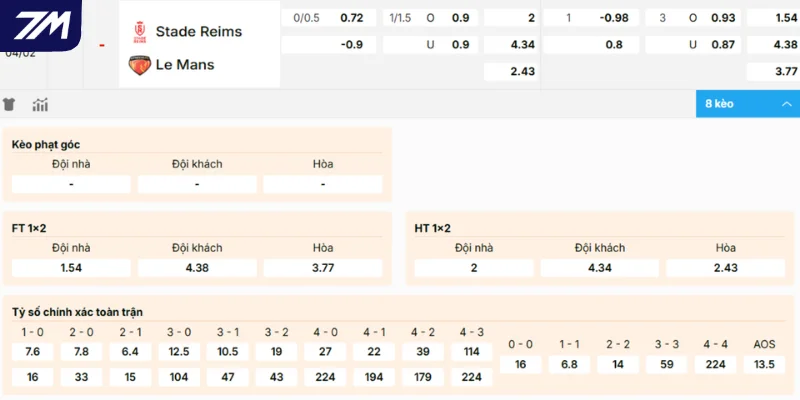Click the 8 kèo dropdown label

(719, 104)
